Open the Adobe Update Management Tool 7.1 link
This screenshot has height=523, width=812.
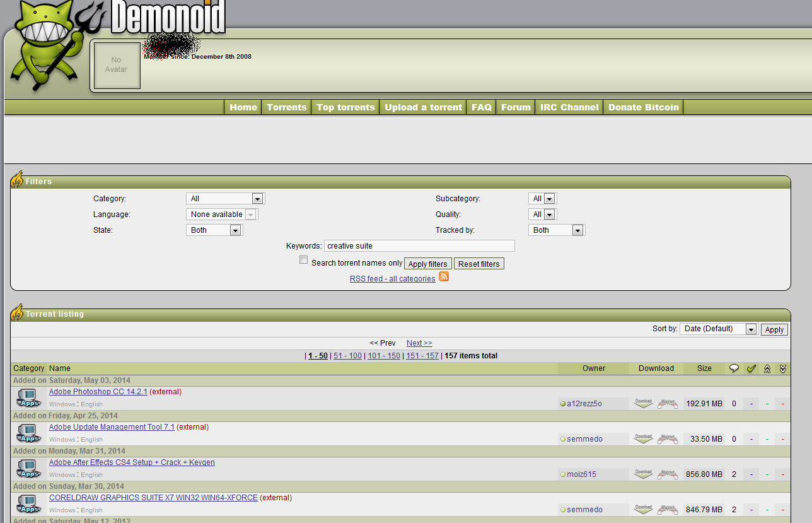click(x=112, y=427)
